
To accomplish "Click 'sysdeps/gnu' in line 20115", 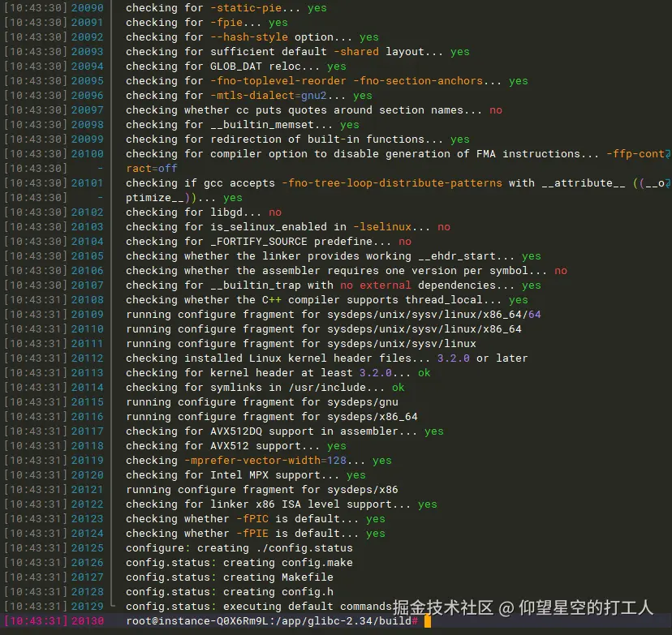I will pyautogui.click(x=363, y=401).
